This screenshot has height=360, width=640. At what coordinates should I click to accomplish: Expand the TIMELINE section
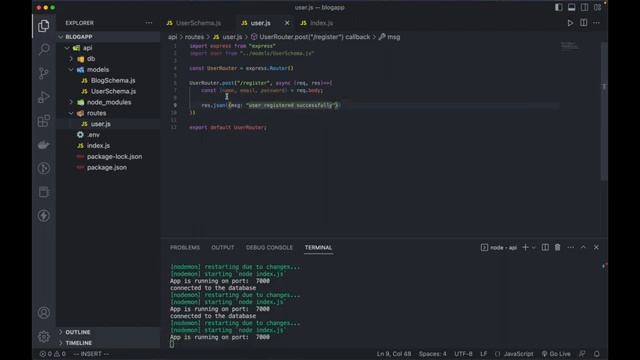[x=108, y=343]
